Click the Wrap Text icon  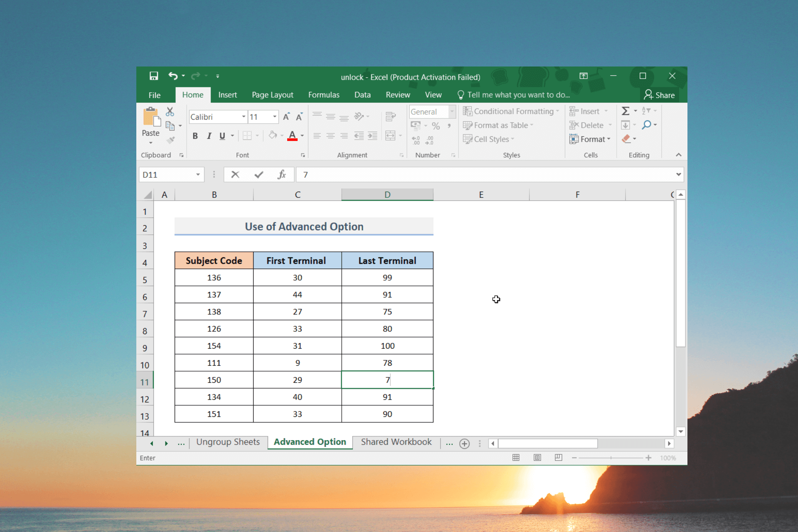point(390,116)
